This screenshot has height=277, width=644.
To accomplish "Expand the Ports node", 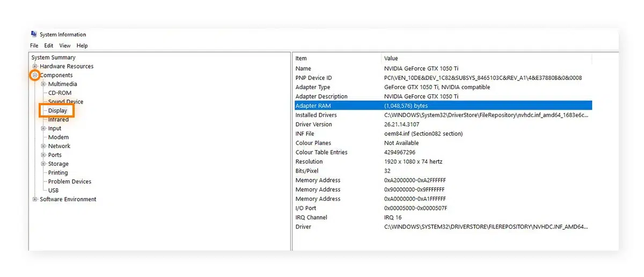I will pos(43,155).
